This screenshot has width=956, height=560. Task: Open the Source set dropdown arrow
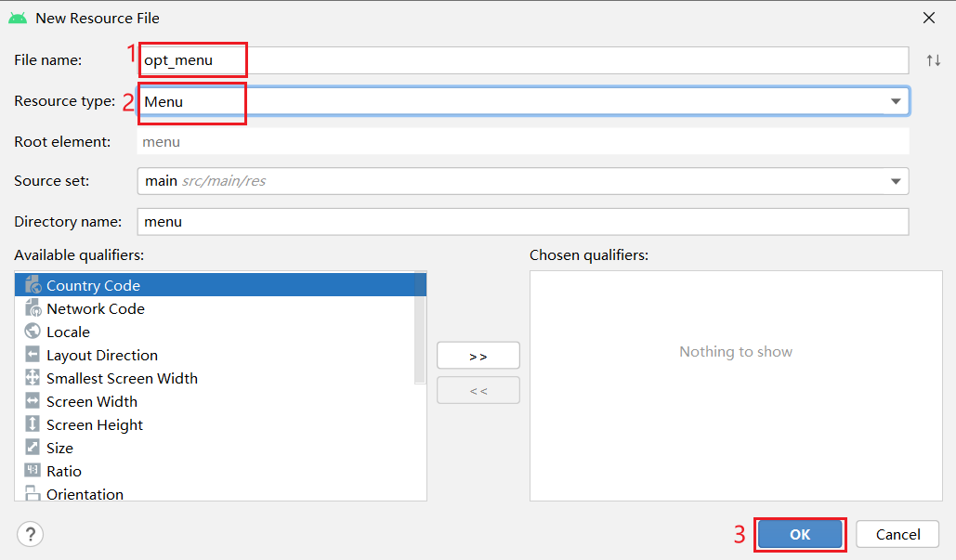point(896,181)
